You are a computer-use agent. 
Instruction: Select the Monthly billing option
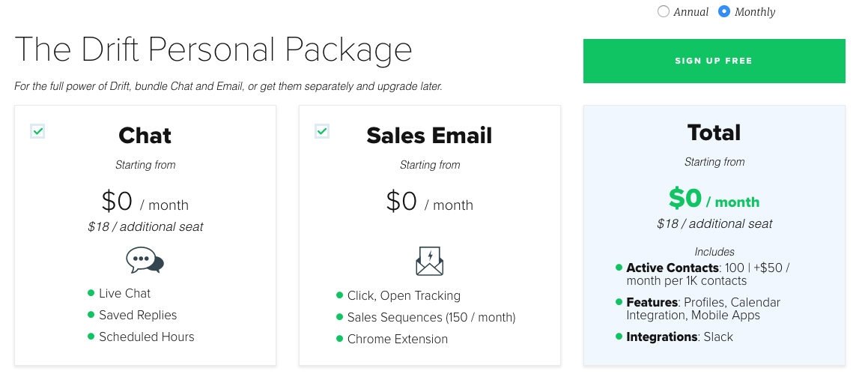tap(724, 11)
